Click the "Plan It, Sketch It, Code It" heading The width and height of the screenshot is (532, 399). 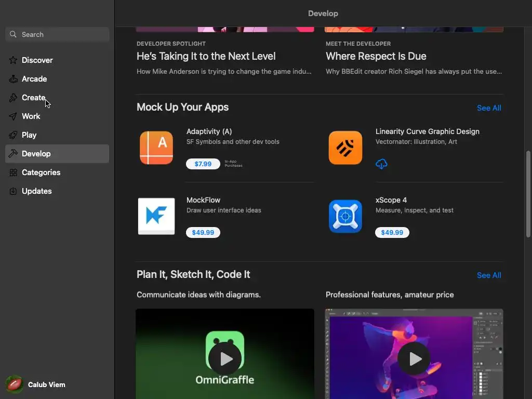pos(193,274)
